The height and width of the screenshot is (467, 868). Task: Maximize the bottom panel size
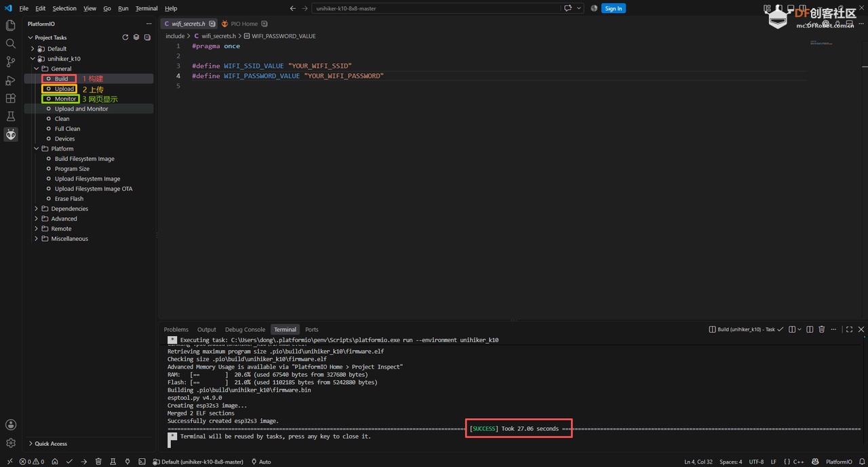coord(849,329)
